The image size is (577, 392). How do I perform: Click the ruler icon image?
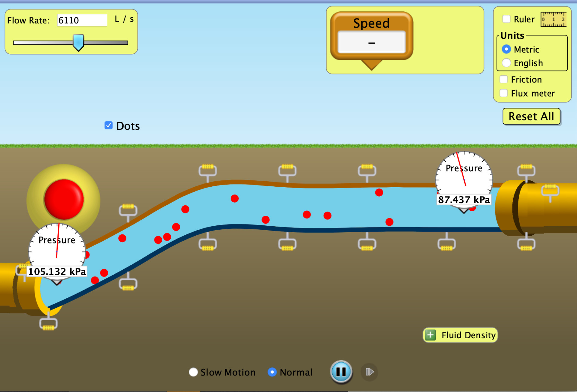[x=553, y=20]
